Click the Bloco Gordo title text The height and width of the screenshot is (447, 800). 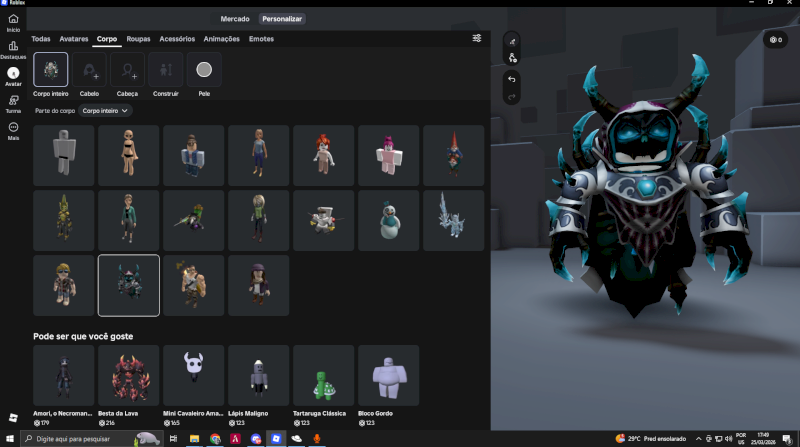376,413
